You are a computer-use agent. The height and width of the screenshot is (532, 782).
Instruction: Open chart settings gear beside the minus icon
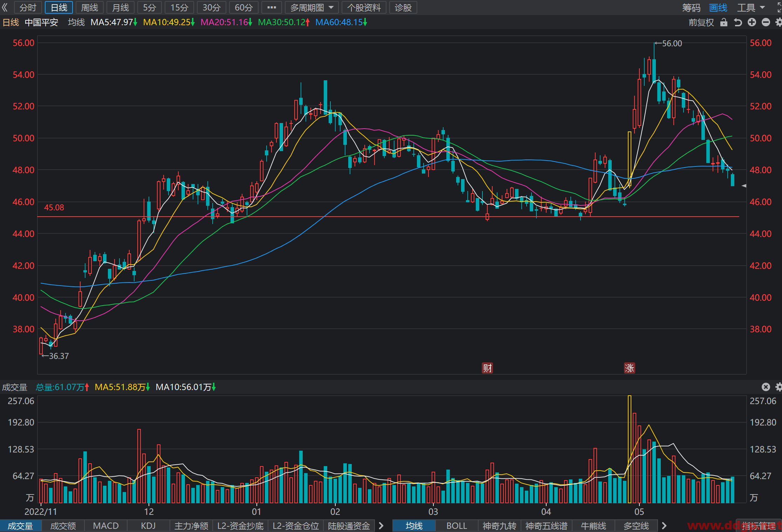(778, 22)
